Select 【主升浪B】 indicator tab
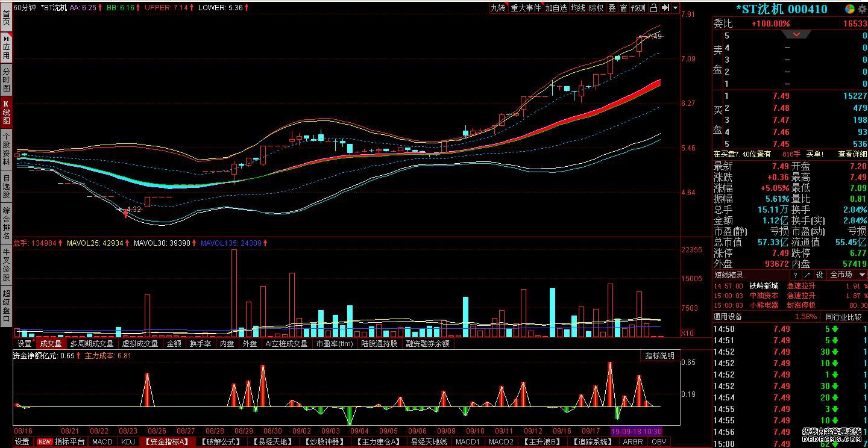 (541, 442)
